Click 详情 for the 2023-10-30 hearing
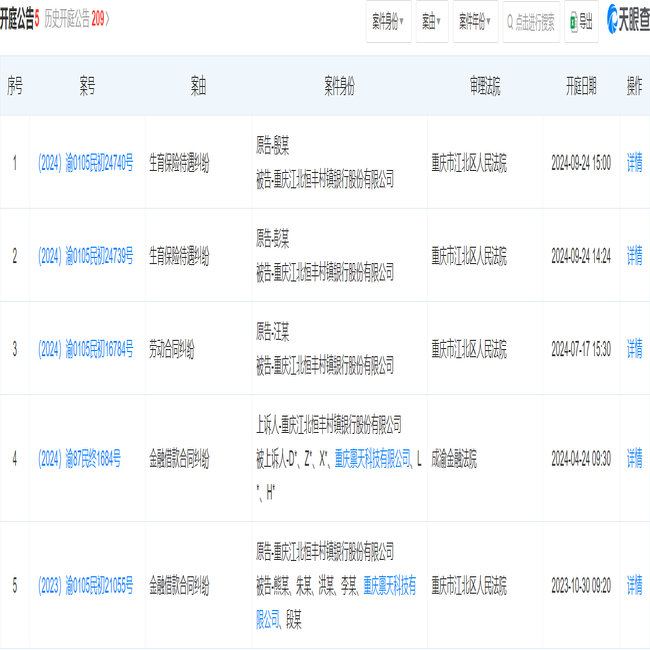This screenshot has width=650, height=650. [x=634, y=585]
